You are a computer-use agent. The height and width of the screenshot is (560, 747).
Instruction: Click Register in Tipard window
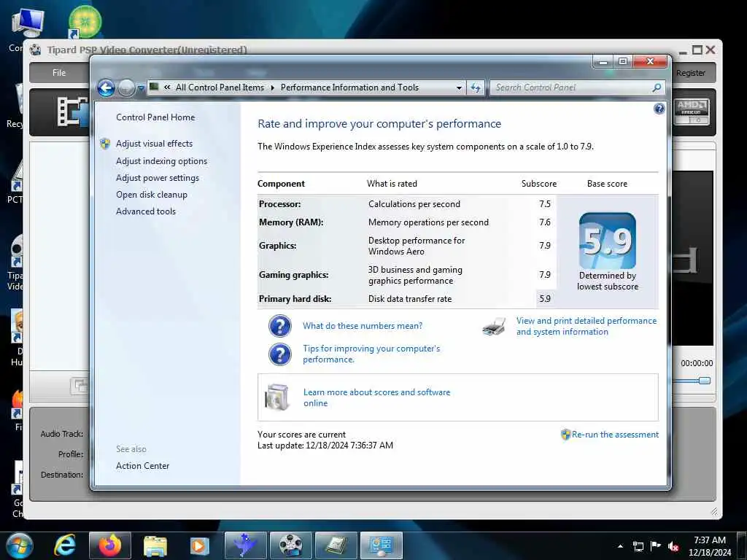click(691, 73)
